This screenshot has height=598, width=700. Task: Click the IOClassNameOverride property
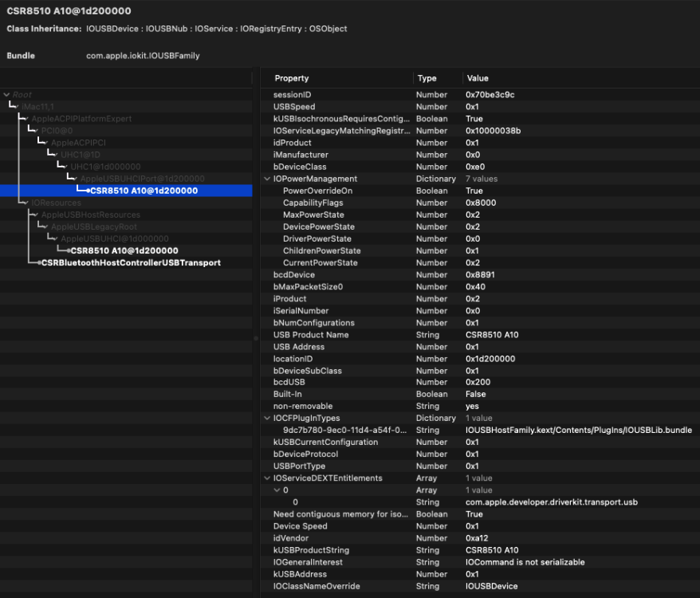317,586
